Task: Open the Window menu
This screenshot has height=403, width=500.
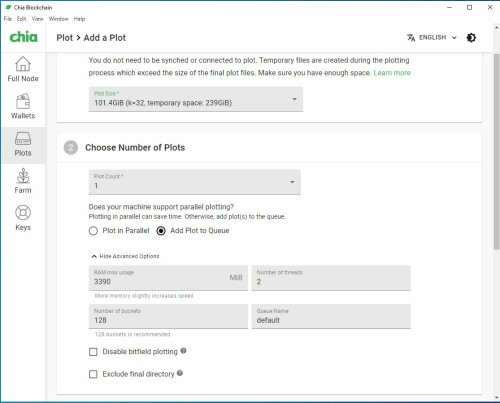Action: click(x=58, y=19)
